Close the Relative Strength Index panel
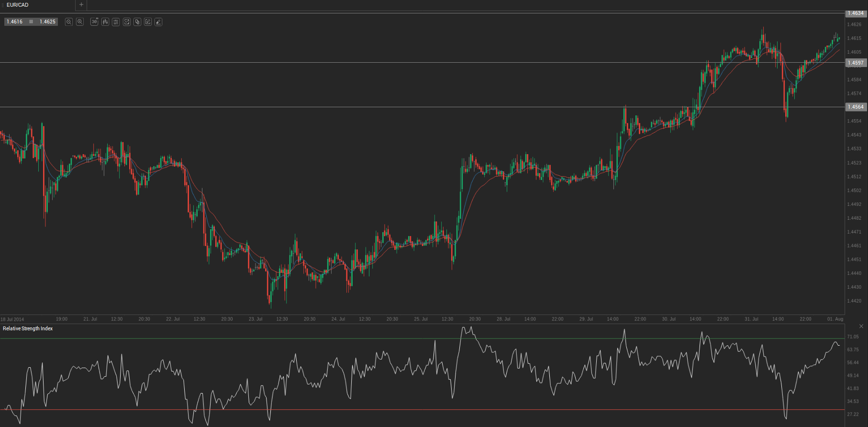868x427 pixels. tap(861, 326)
